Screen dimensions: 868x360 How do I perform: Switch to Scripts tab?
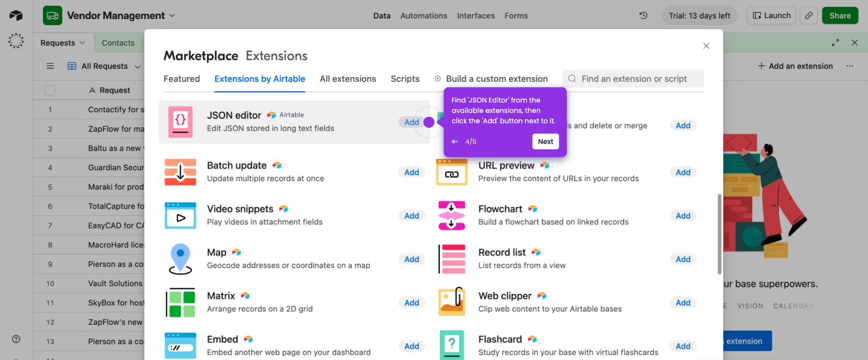pos(405,79)
